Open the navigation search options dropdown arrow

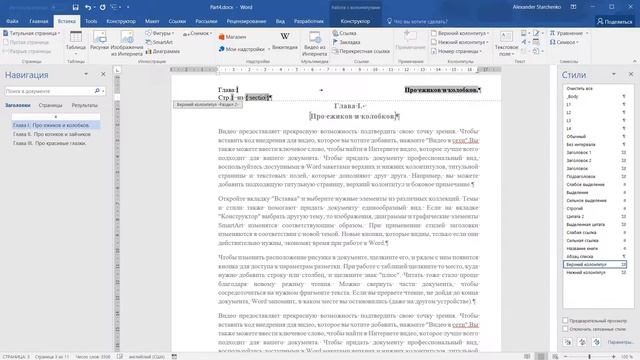[104, 91]
